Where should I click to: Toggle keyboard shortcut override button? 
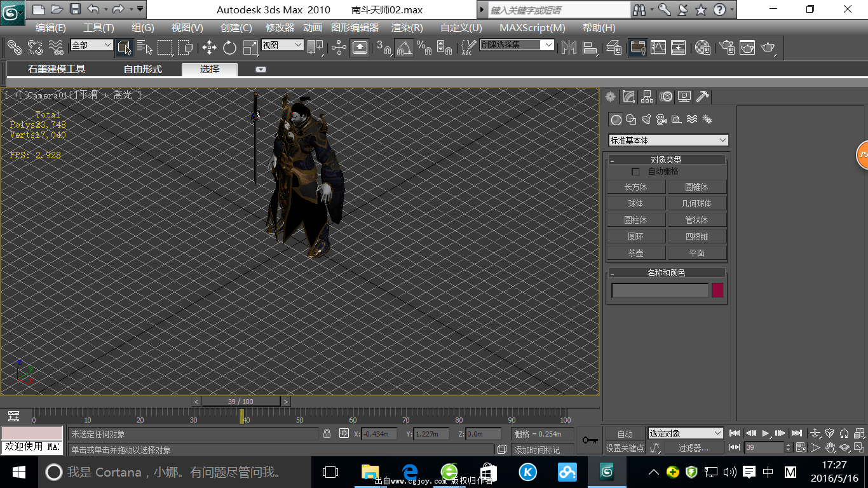click(360, 47)
